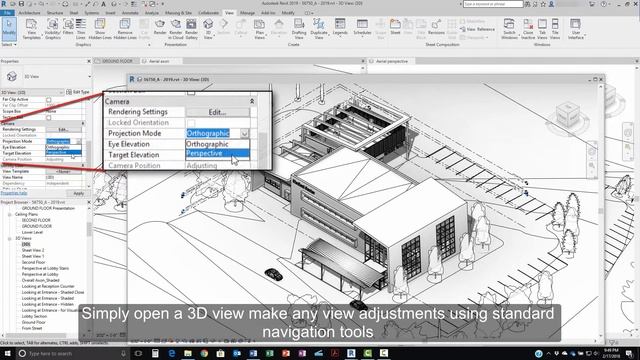
Task: Click the favorites star icon in title bar
Action: (x=543, y=4)
